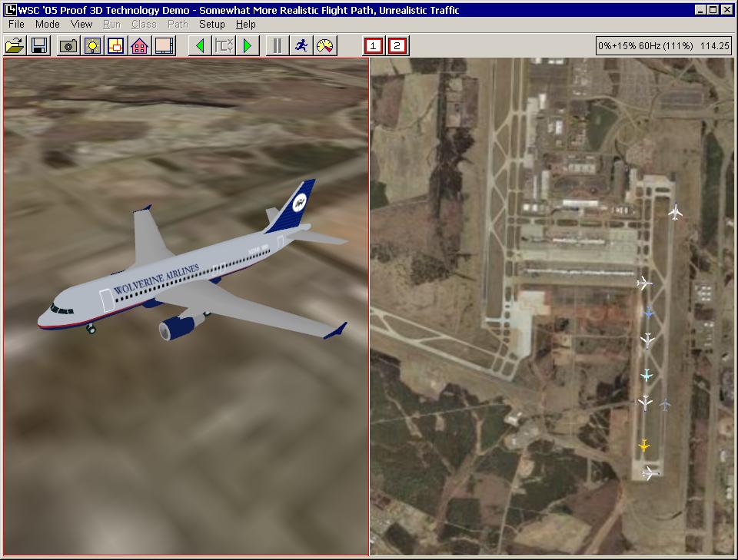Click the application icon in the title bar

point(10,10)
